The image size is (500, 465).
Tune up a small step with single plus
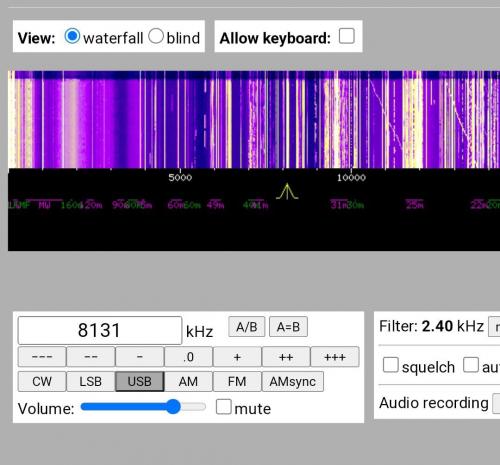click(237, 357)
